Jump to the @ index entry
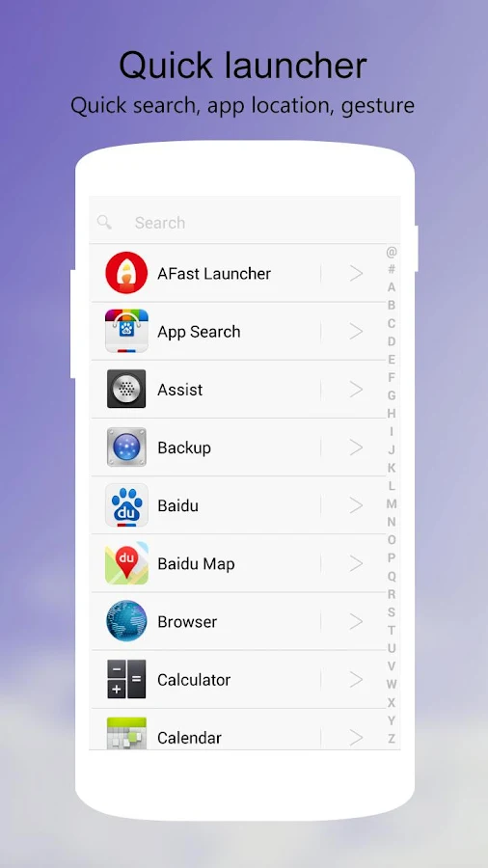488x868 pixels. (x=392, y=252)
